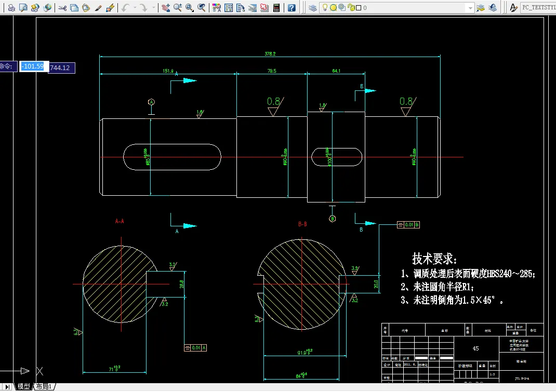The width and height of the screenshot is (556, 392).
Task: Open the PC_TEXTSTYLE text style dropdown
Action: pyautogui.click(x=538, y=7)
